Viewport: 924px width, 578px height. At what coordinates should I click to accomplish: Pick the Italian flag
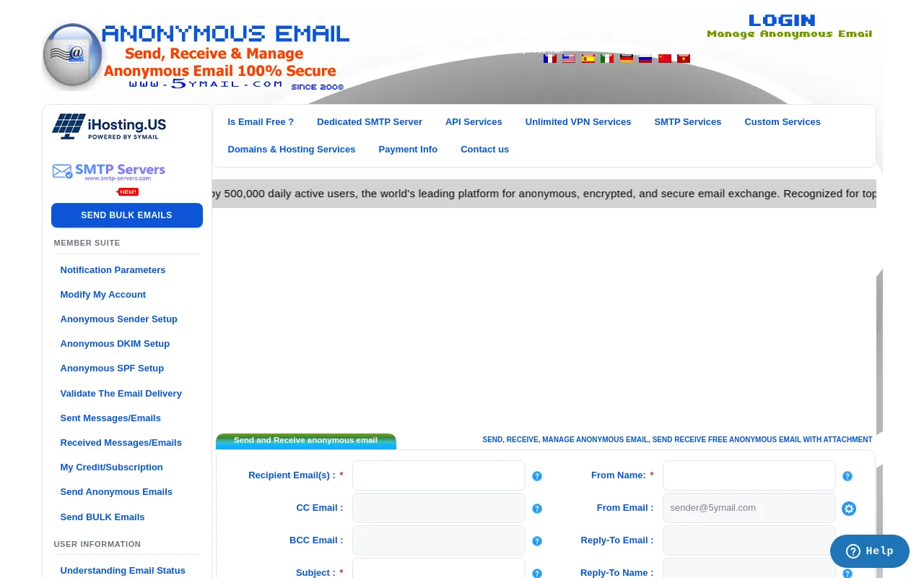pyautogui.click(x=607, y=59)
